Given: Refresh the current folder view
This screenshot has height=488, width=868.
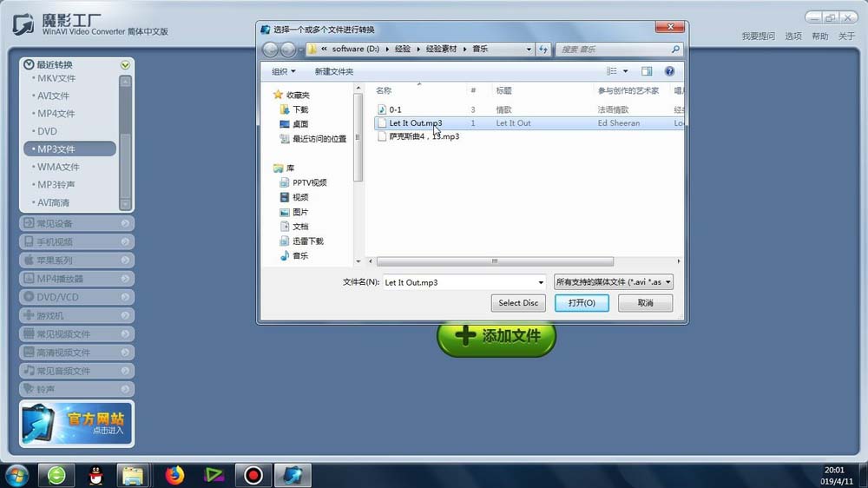Looking at the screenshot, I should 543,49.
